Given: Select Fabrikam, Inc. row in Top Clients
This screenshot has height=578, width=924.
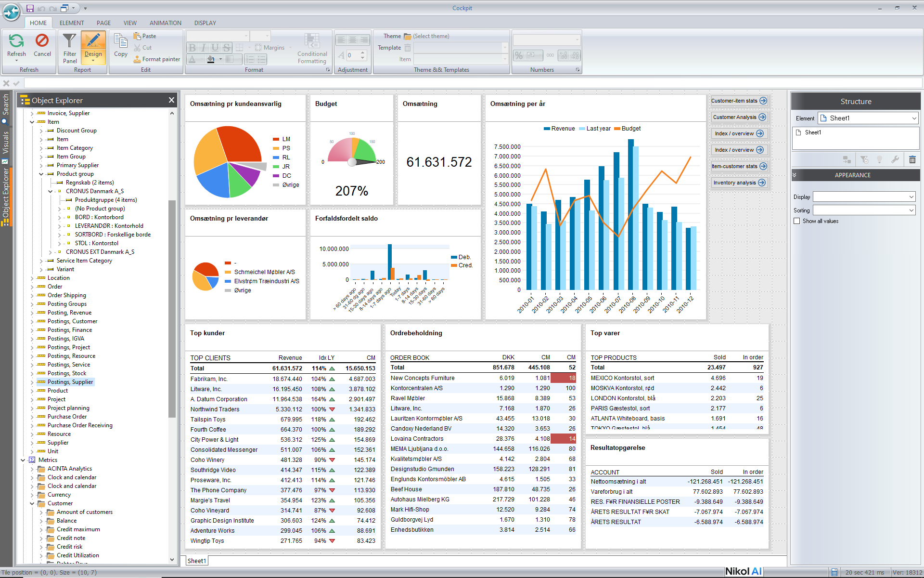Looking at the screenshot, I should pos(282,379).
